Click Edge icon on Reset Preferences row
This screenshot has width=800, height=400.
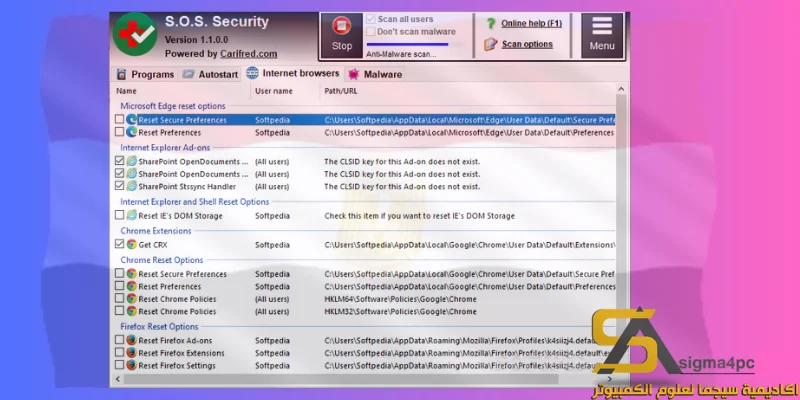132,132
